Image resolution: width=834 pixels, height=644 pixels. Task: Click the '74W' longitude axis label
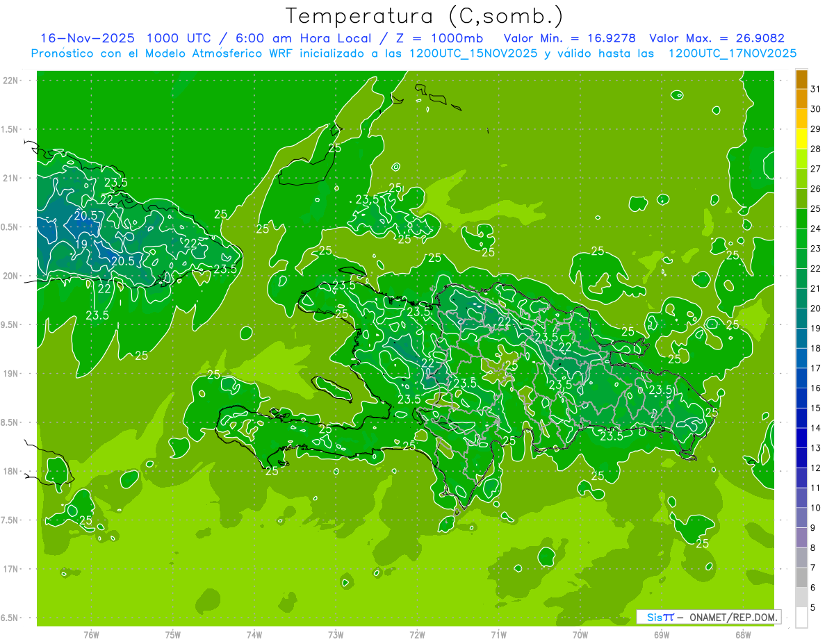click(x=254, y=635)
